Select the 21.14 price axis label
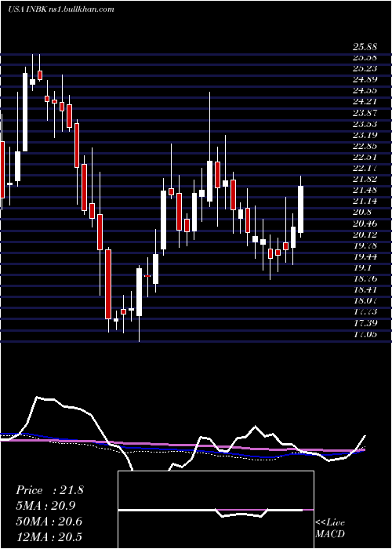The image size is (392, 549). [364, 201]
